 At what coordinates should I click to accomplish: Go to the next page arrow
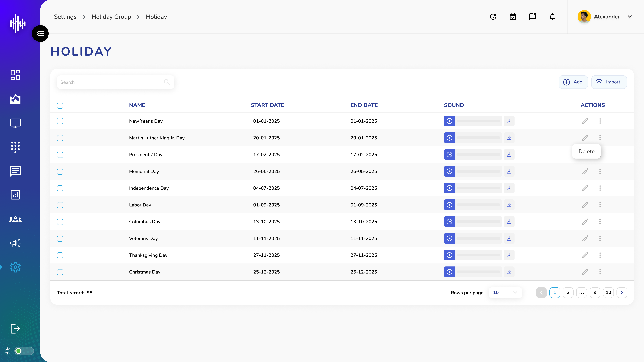[x=622, y=292]
